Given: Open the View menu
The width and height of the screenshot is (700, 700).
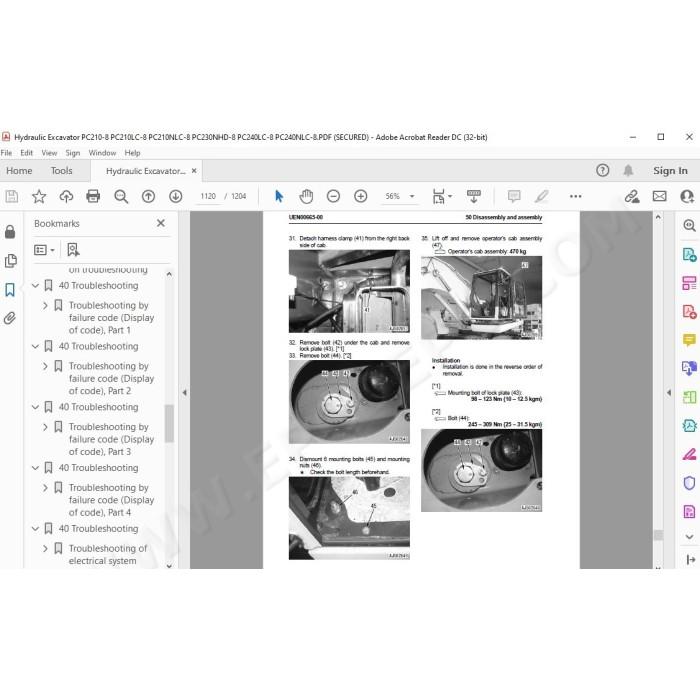Looking at the screenshot, I should (49, 153).
